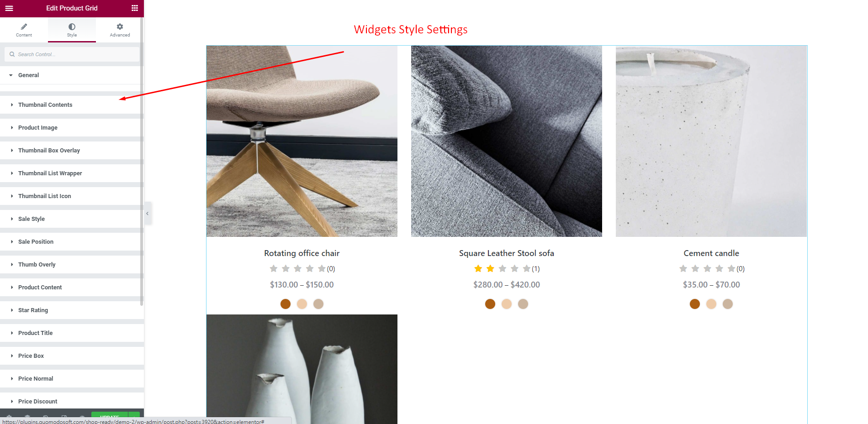Image resolution: width=868 pixels, height=424 pixels.
Task: Click into the Search Control field
Action: click(72, 54)
